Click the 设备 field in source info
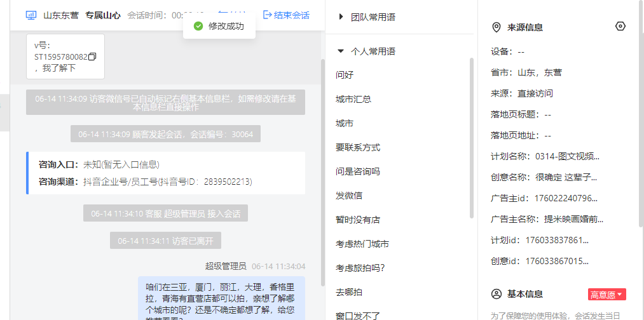The width and height of the screenshot is (644, 320). click(x=508, y=51)
